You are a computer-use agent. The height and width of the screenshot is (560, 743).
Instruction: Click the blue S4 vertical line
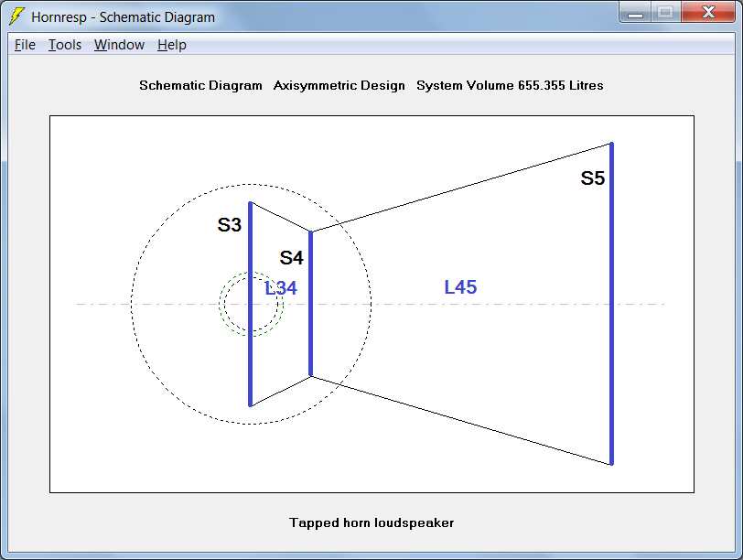click(311, 304)
